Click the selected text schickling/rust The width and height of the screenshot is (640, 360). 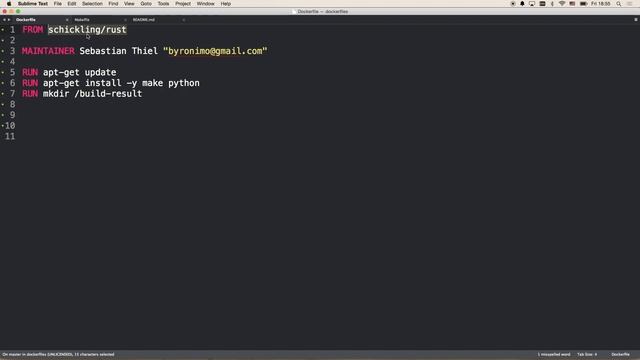(87, 30)
